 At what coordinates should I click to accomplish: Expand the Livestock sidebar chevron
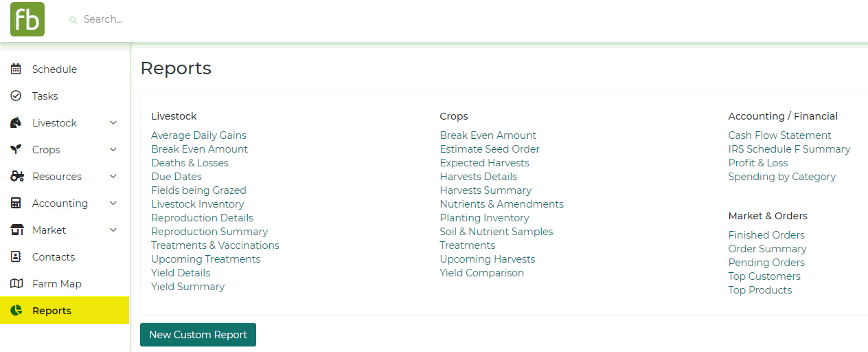pos(113,123)
